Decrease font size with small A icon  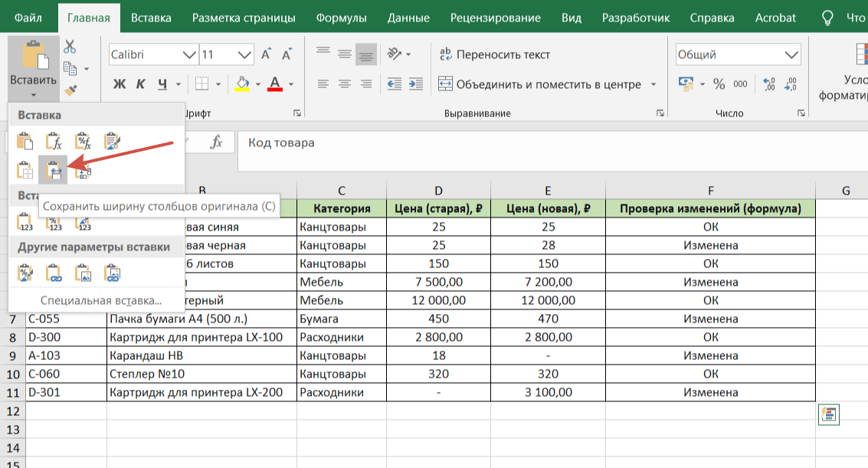(287, 54)
